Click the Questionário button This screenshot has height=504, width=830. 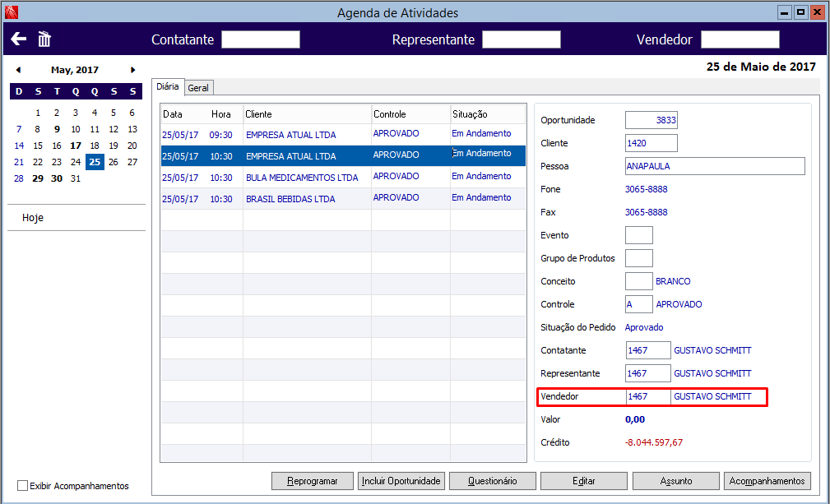click(x=492, y=481)
